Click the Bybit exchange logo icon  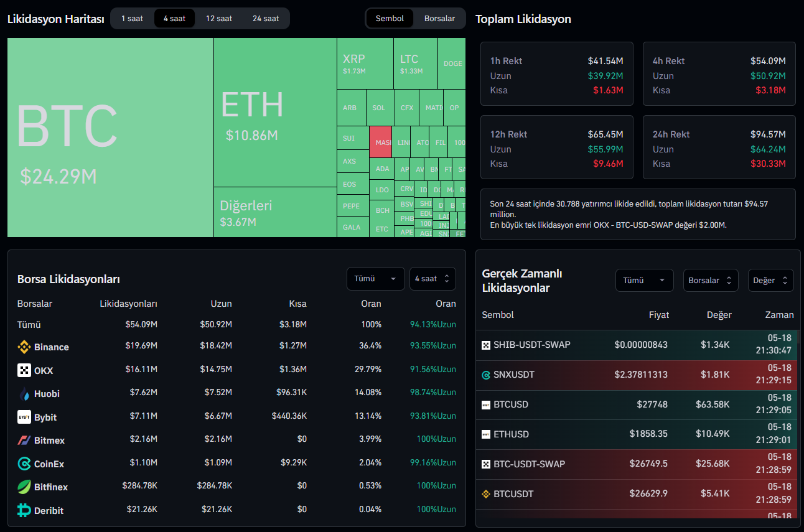click(x=24, y=417)
